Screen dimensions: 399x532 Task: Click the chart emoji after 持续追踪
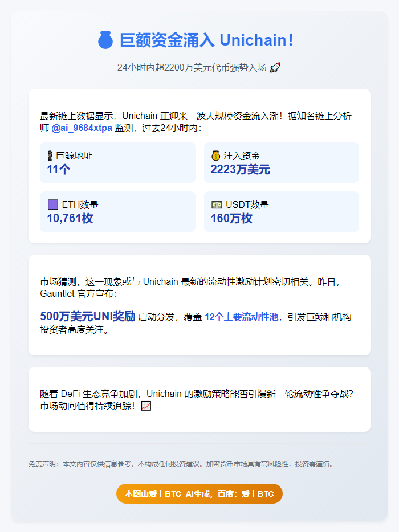tap(146, 406)
